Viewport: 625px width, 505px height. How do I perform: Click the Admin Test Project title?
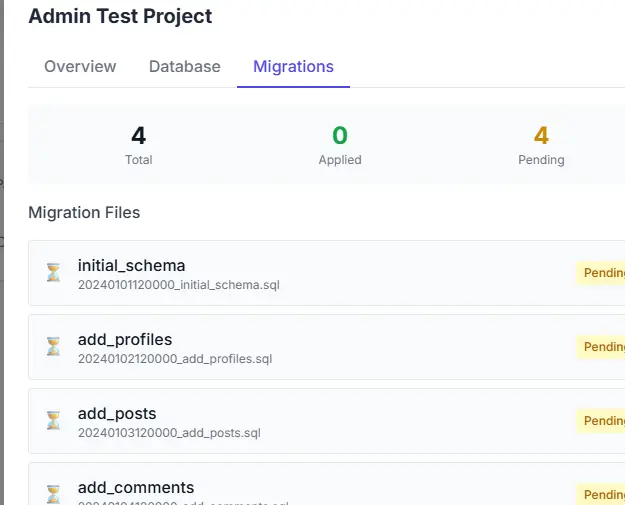tap(120, 16)
